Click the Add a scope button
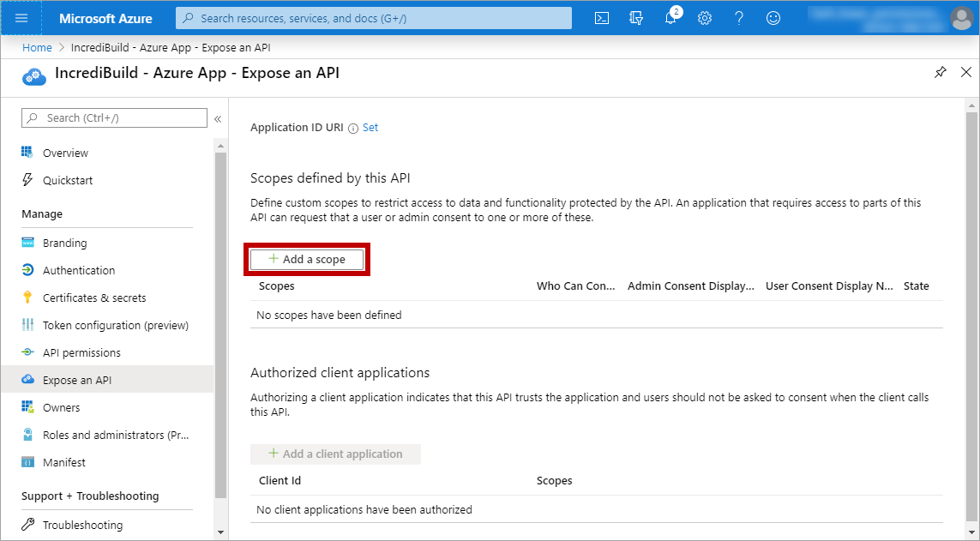 tap(307, 259)
